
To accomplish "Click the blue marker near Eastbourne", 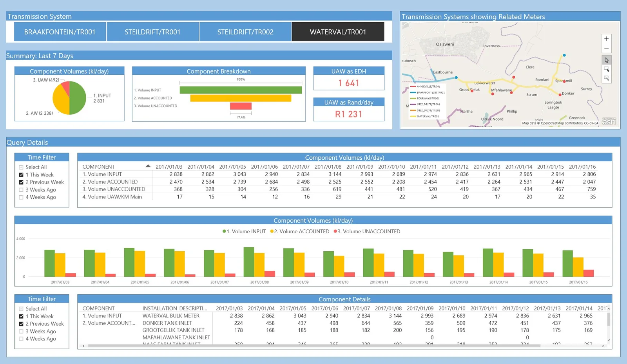I will [x=456, y=77].
